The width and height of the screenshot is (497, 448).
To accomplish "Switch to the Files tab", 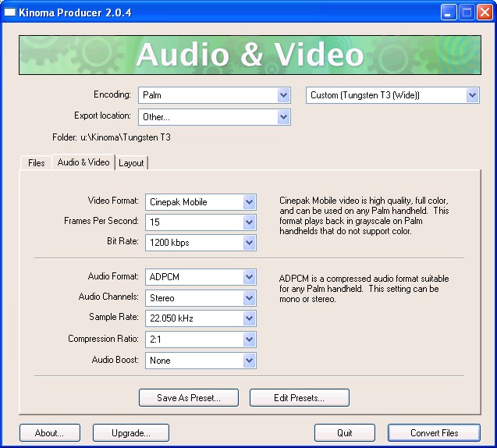I will click(x=37, y=163).
